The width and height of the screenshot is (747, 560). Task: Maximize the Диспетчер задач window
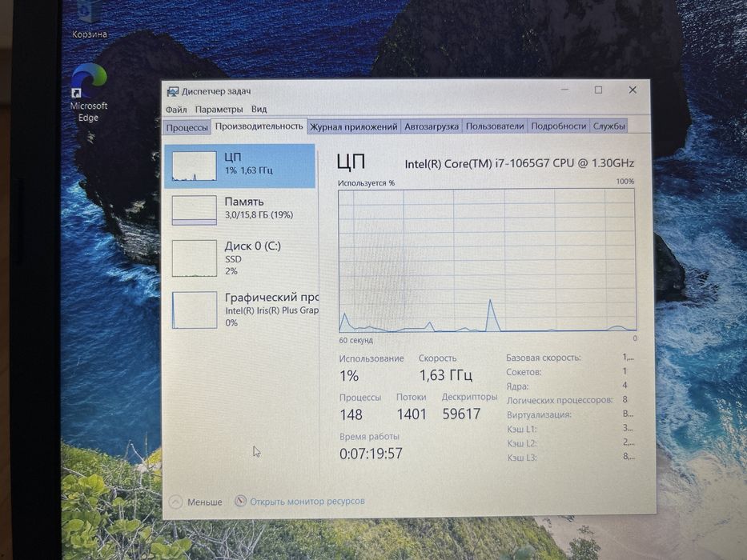click(x=598, y=90)
